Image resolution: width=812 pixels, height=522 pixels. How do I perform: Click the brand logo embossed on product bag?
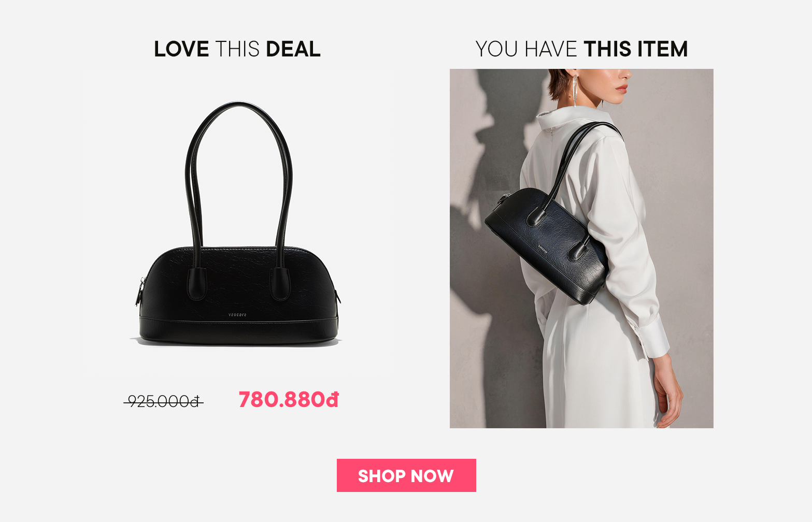(237, 314)
